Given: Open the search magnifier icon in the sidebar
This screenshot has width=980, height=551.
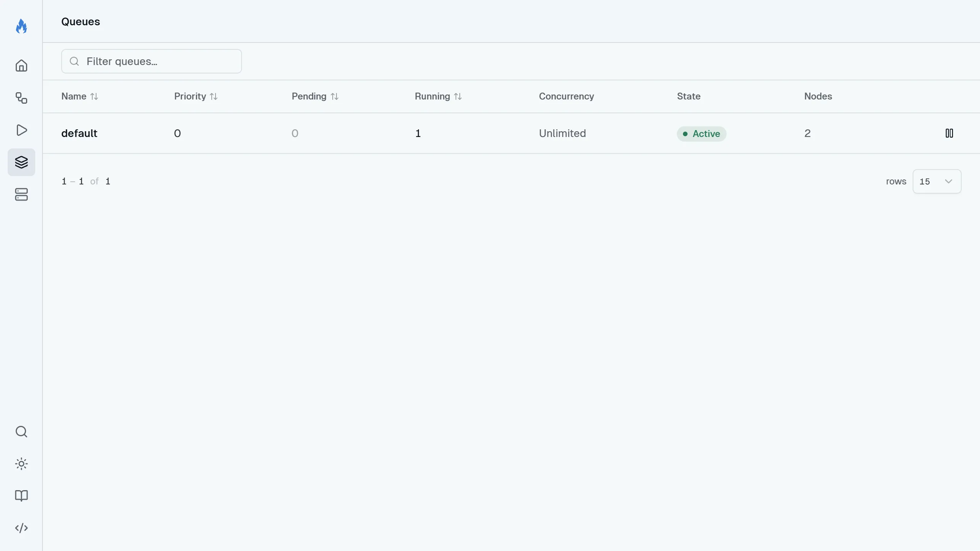Looking at the screenshot, I should [x=21, y=432].
